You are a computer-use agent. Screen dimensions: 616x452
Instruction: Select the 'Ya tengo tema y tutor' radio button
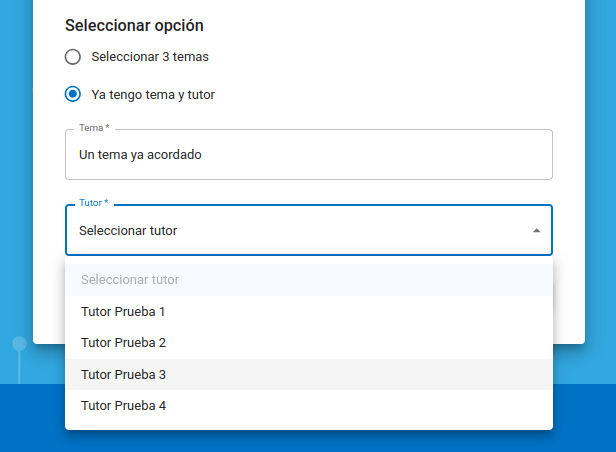[73, 95]
